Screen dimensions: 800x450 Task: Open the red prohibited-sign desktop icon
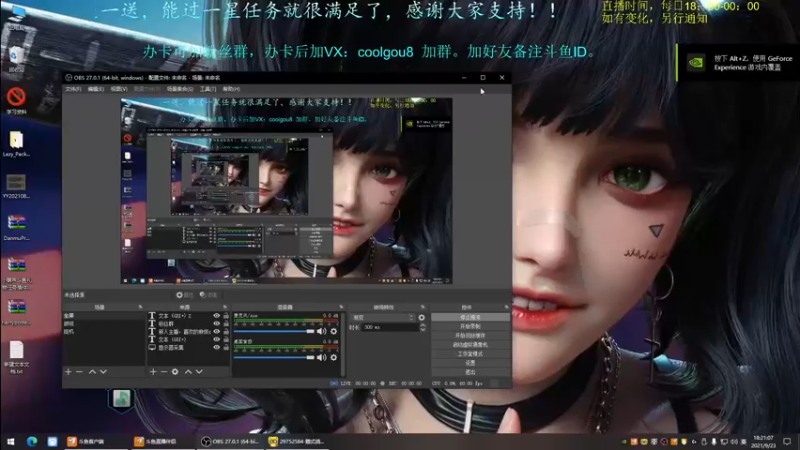coord(16,101)
